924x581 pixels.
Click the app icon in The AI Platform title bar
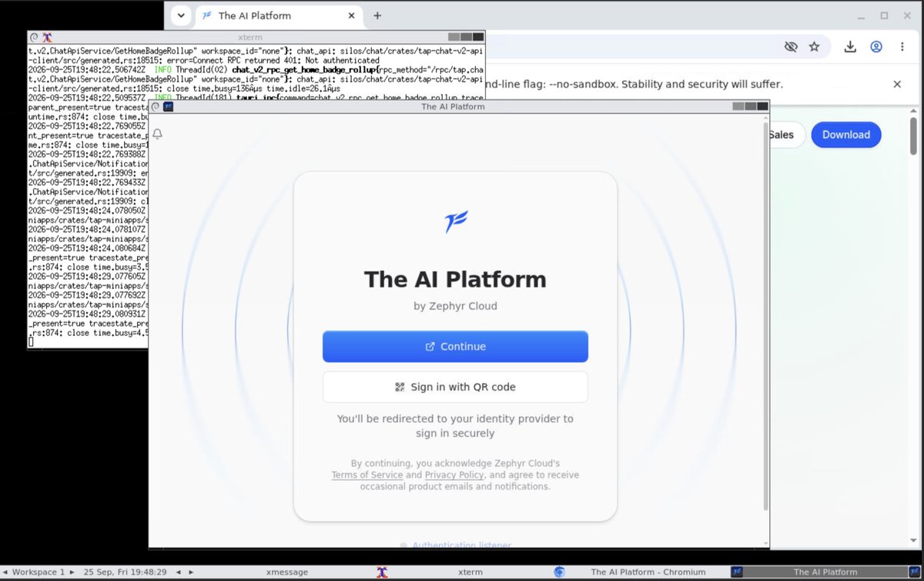pos(169,106)
